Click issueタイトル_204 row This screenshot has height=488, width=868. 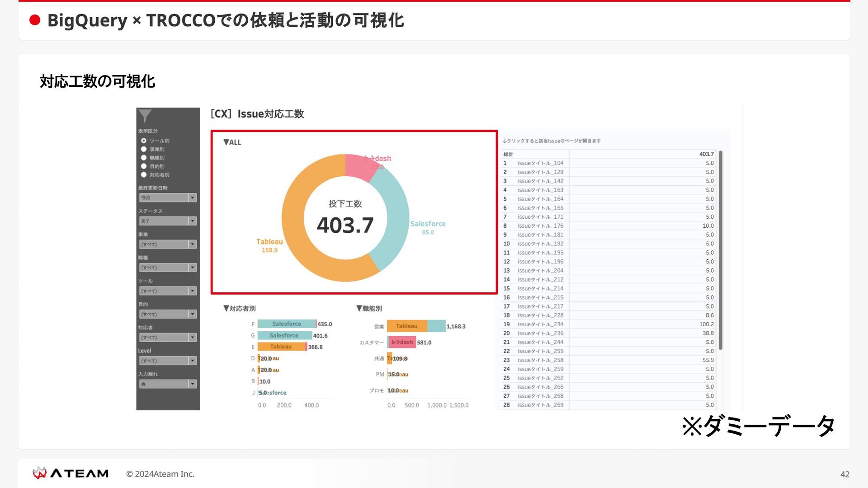point(609,271)
